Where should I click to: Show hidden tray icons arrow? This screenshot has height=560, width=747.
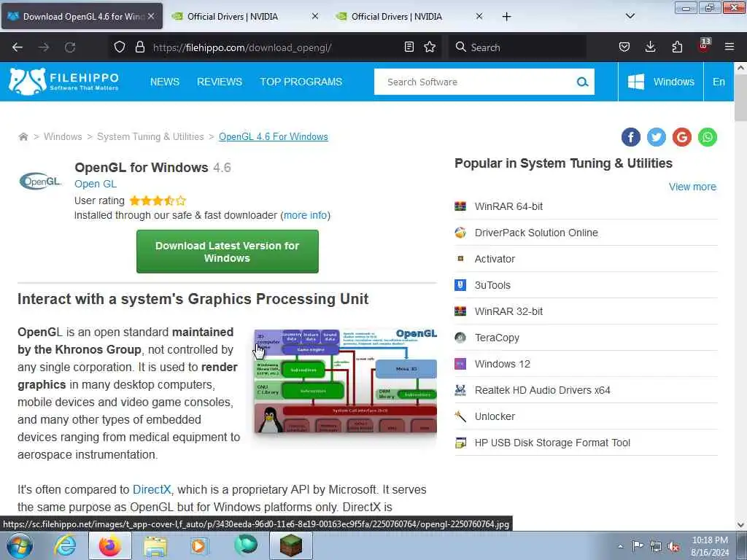(x=620, y=546)
